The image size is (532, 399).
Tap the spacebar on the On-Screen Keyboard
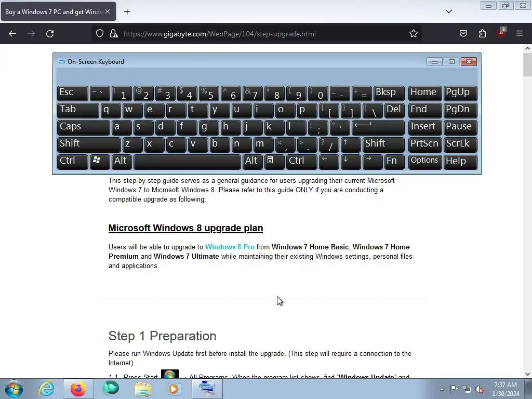187,161
